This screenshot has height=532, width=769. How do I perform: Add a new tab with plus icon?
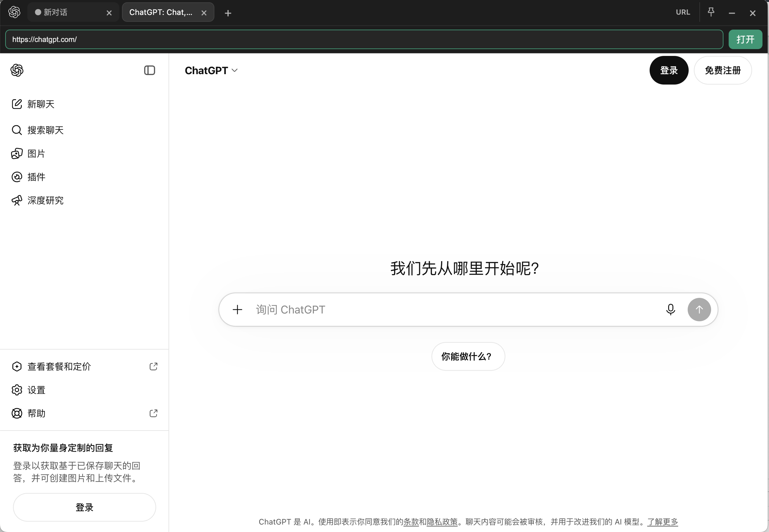[x=228, y=13]
